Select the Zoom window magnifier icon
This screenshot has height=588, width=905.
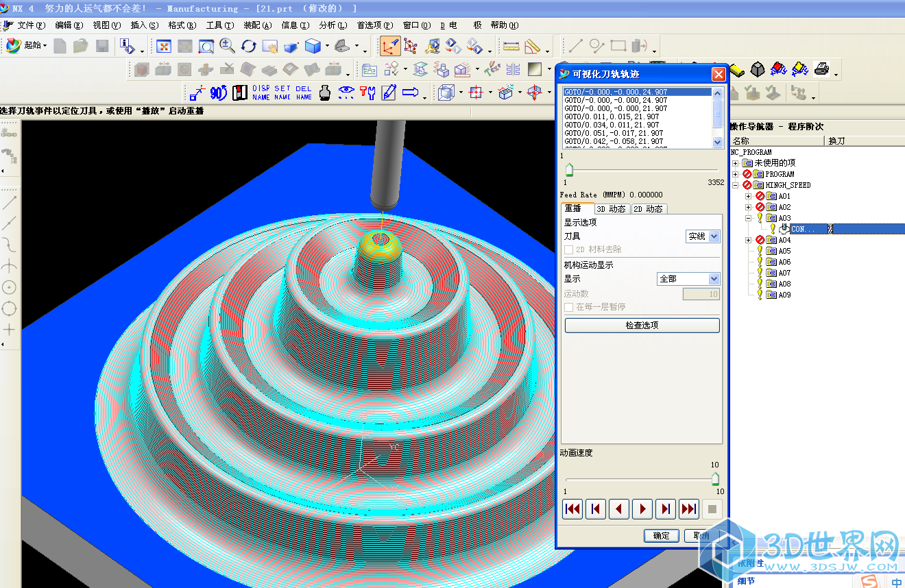click(x=206, y=47)
